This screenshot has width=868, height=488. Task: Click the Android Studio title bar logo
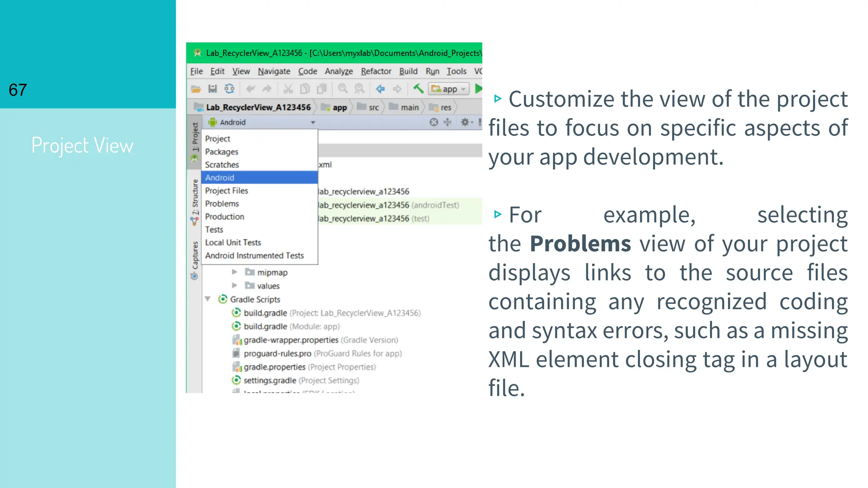point(197,53)
